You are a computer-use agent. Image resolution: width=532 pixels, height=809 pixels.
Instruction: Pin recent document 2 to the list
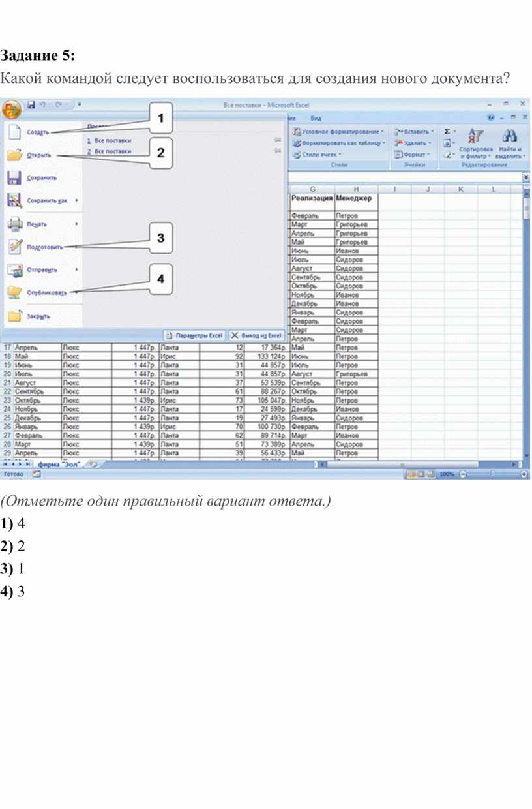point(278,151)
